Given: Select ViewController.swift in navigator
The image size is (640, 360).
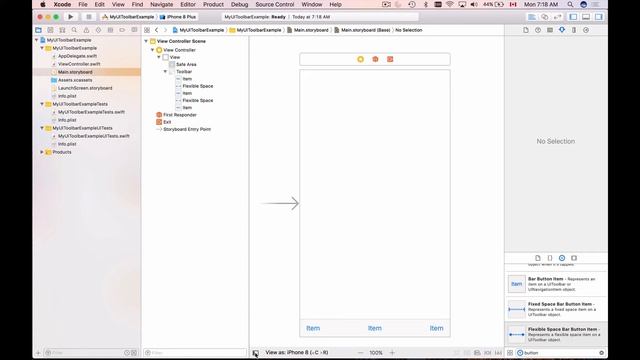Looking at the screenshot, I should (x=79, y=64).
